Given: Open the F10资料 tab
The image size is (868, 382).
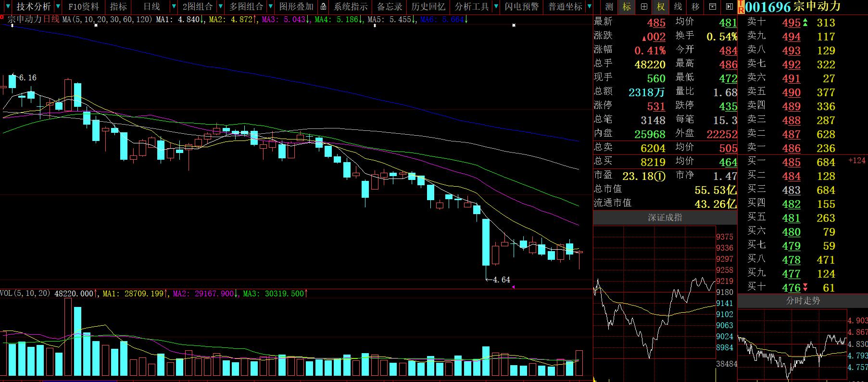Looking at the screenshot, I should click(x=83, y=7).
